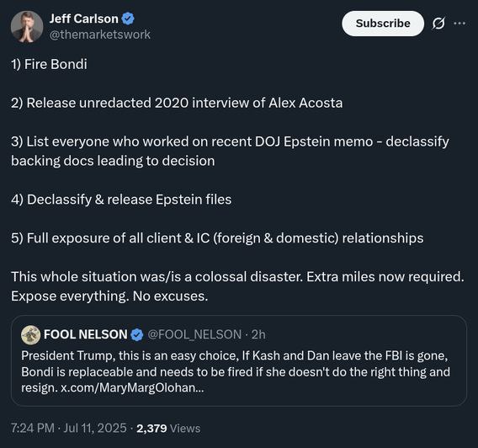
Task: Click the 7:24 PM timestamp
Action: (x=33, y=428)
